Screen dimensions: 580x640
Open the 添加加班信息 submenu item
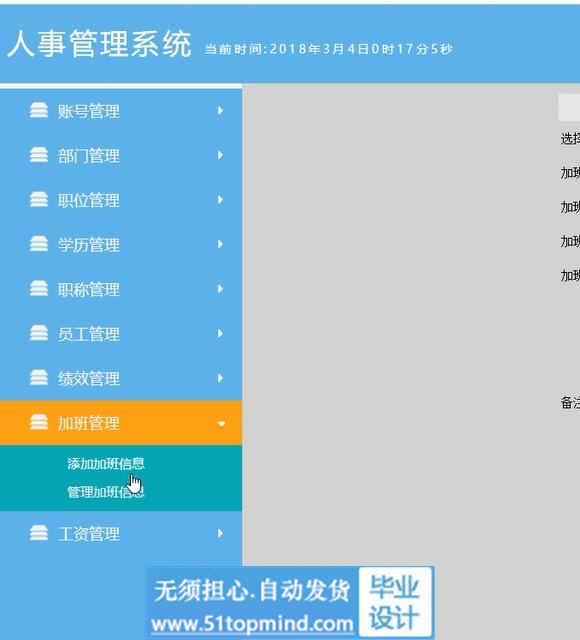106,464
